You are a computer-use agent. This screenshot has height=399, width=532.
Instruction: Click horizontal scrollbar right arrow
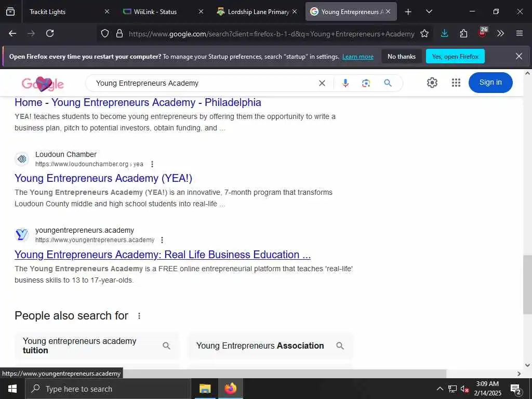coord(519,374)
